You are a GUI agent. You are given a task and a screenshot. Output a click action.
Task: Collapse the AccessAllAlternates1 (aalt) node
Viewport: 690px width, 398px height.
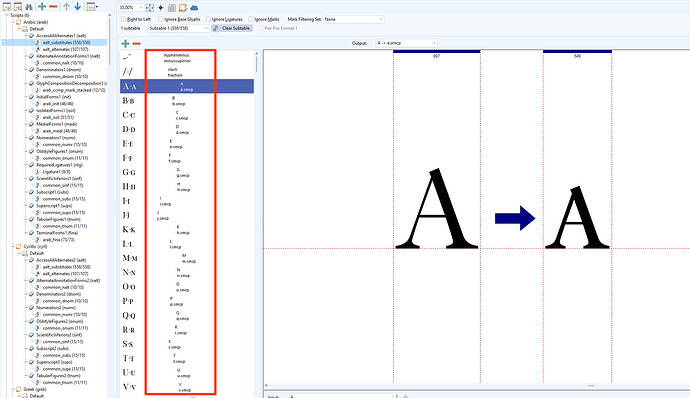26,36
